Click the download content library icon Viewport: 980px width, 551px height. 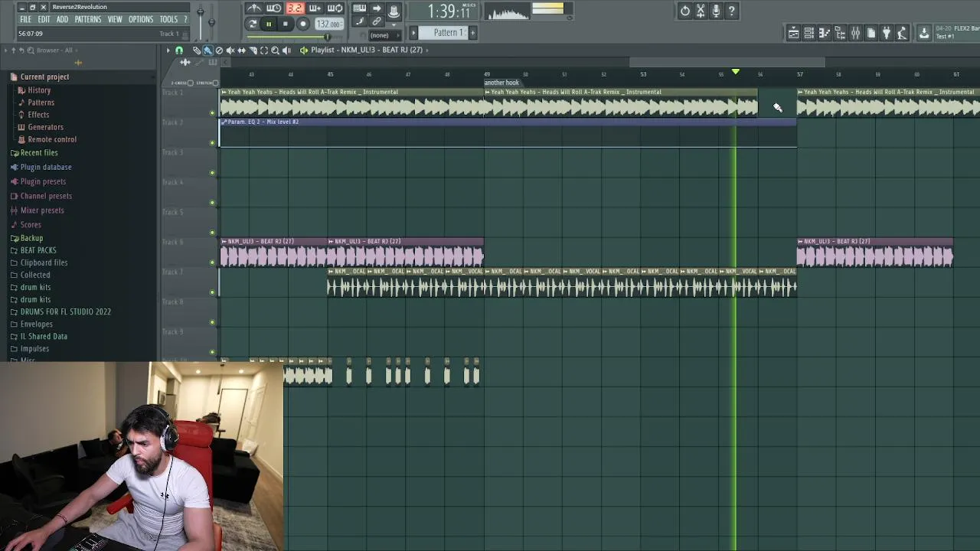924,33
